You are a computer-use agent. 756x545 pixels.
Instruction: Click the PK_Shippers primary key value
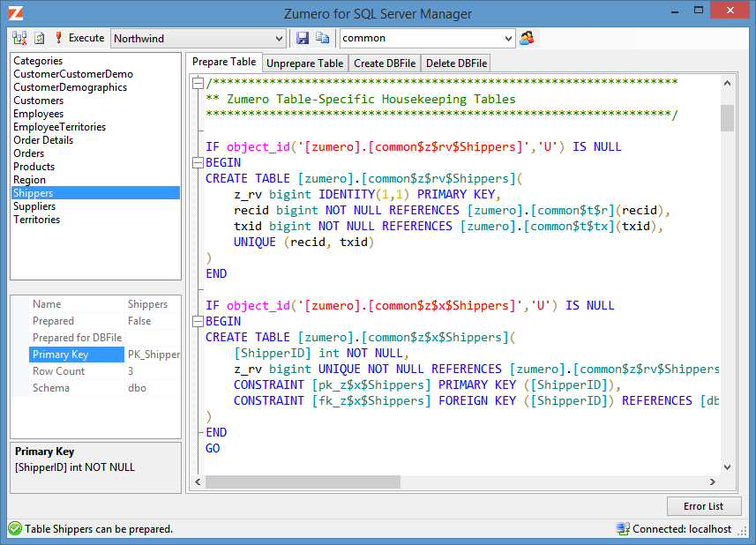tap(153, 355)
